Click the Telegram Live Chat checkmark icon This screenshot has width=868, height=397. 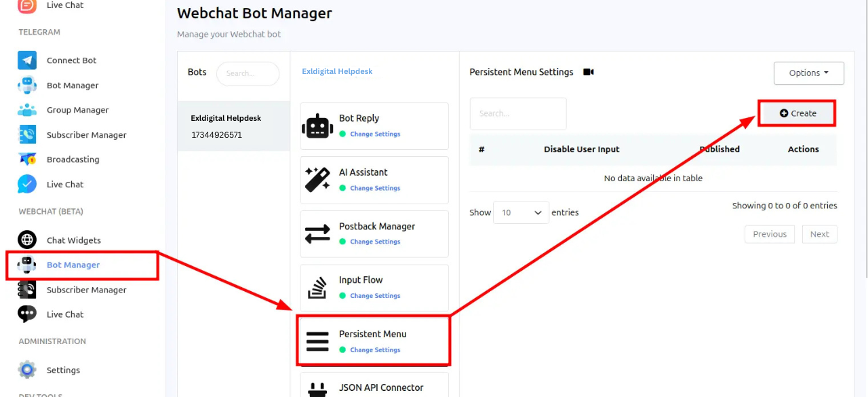click(27, 185)
